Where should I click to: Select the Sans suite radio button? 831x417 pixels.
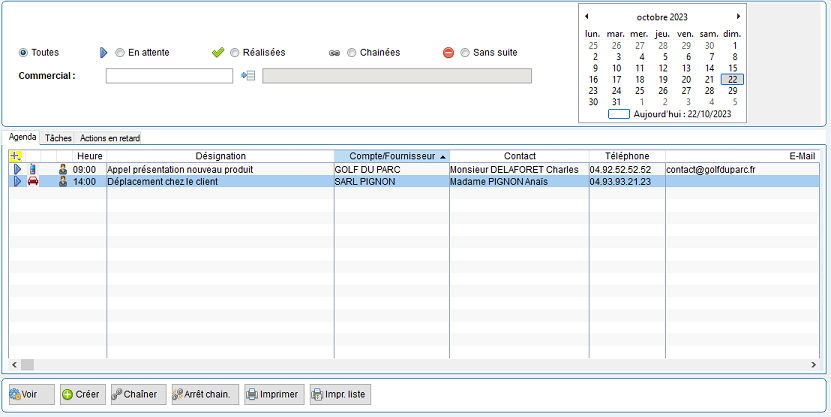click(464, 52)
